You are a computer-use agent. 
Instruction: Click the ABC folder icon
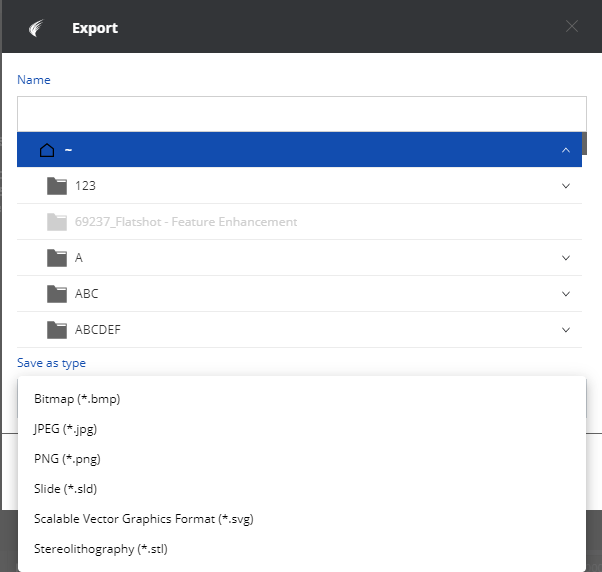tap(57, 294)
